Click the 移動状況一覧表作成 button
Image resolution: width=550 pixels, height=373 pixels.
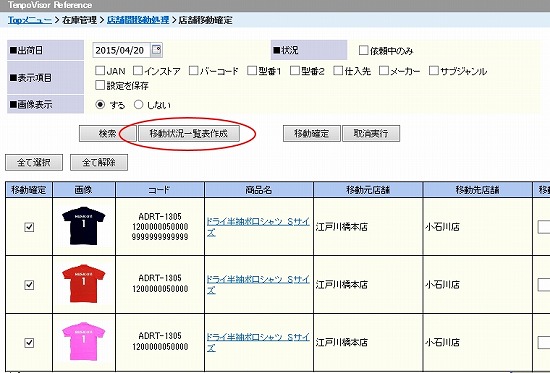click(189, 133)
